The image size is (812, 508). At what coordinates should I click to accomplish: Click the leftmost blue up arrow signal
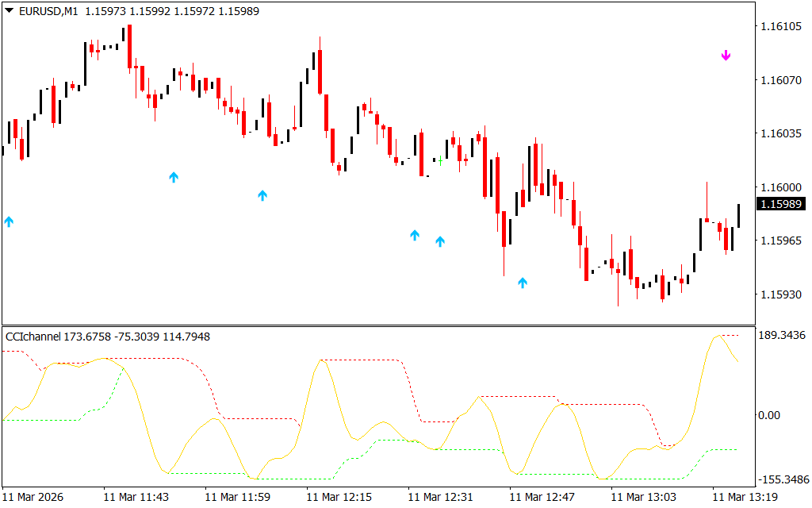[9, 221]
